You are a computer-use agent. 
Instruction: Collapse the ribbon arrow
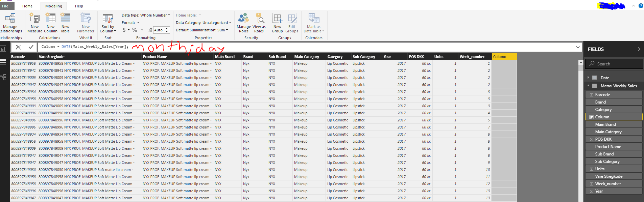click(633, 6)
